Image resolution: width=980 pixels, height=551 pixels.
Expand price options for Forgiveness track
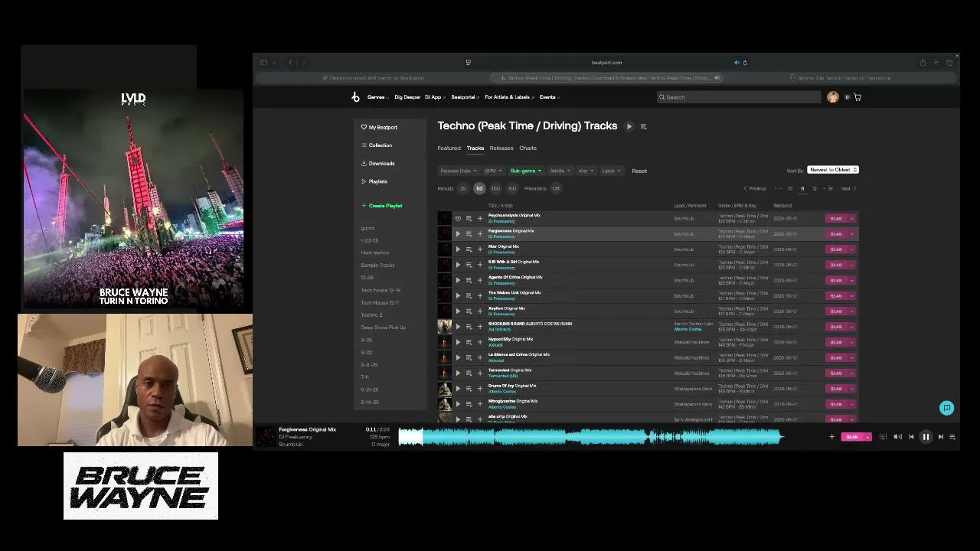852,233
